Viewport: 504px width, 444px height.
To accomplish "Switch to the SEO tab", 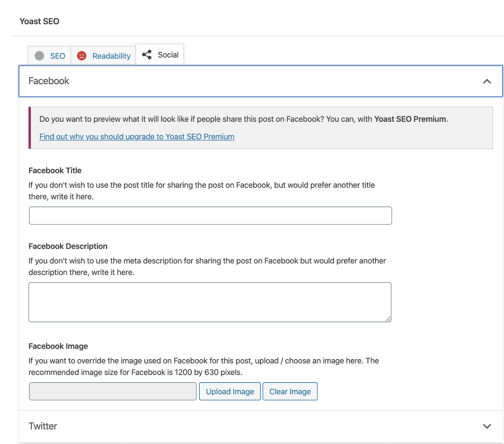I will tap(58, 56).
